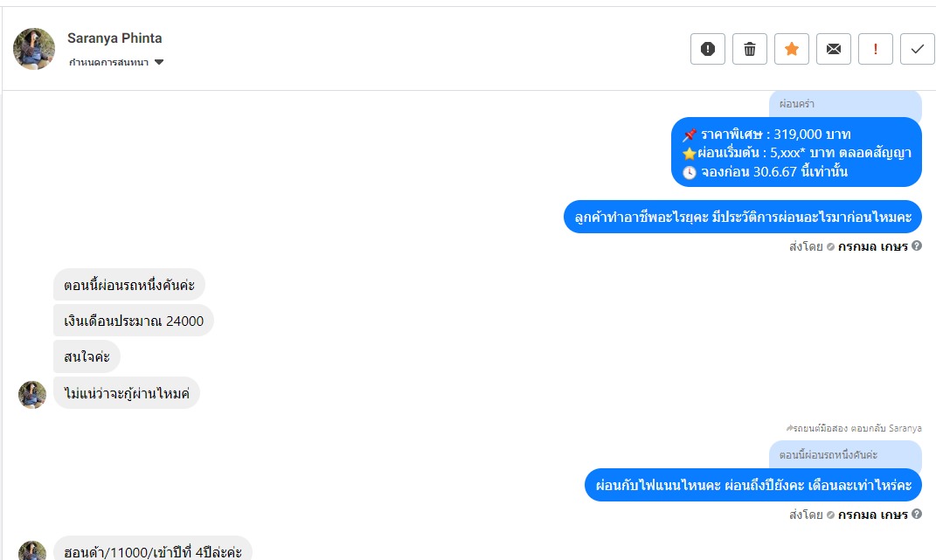Click help icon below the ลูกค้าทำอาชีพอะไร message

[917, 246]
